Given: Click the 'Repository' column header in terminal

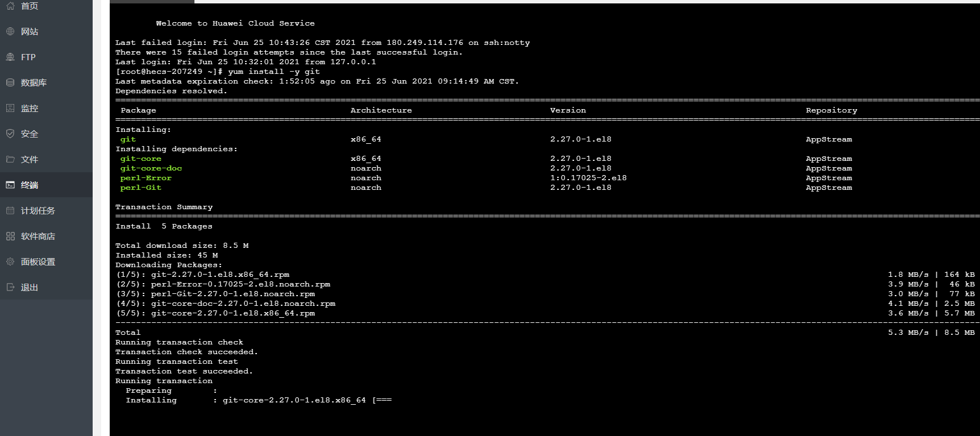Looking at the screenshot, I should pos(831,110).
